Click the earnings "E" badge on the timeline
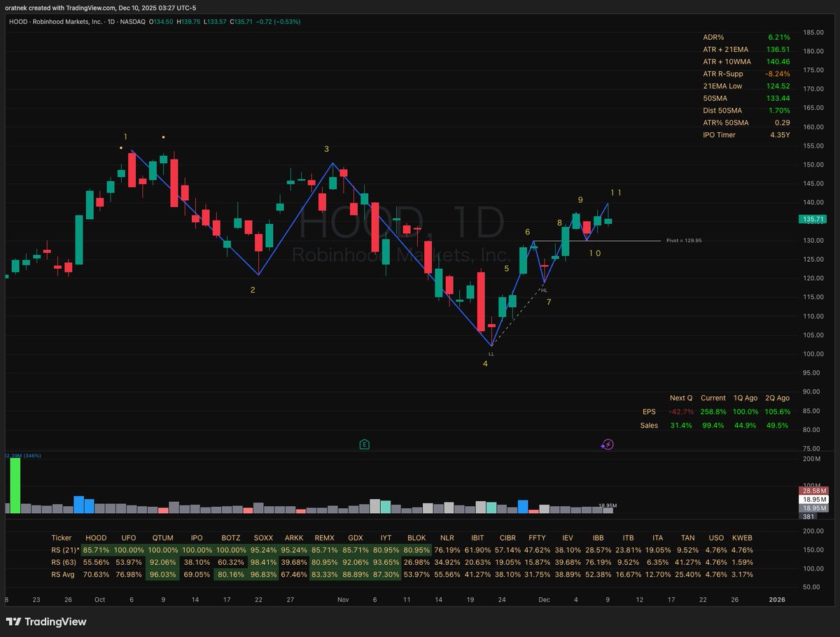 [364, 444]
